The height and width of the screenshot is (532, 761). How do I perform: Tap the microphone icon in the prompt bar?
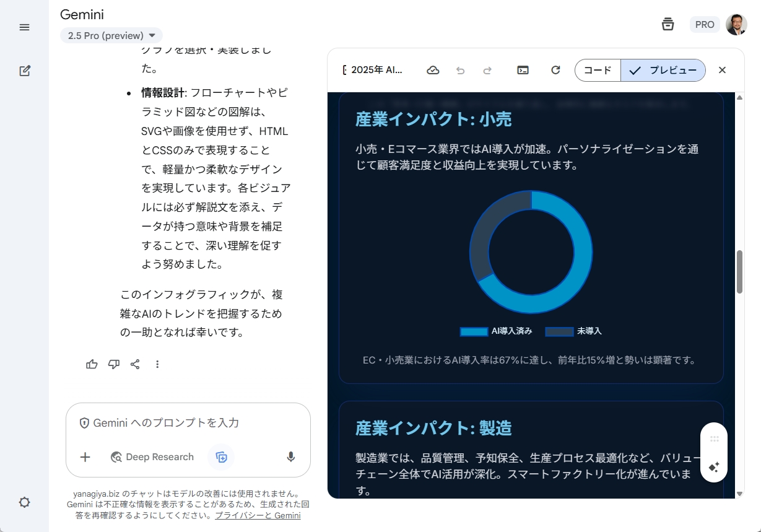[x=290, y=457]
